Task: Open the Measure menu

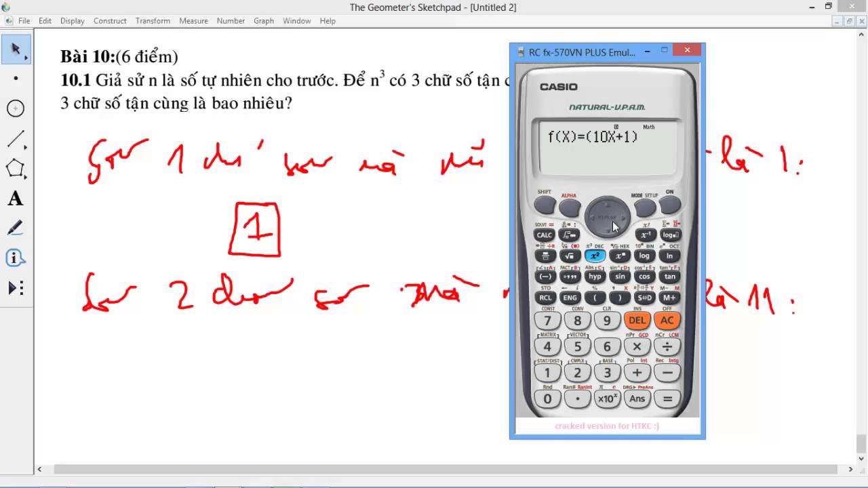Action: (x=193, y=21)
